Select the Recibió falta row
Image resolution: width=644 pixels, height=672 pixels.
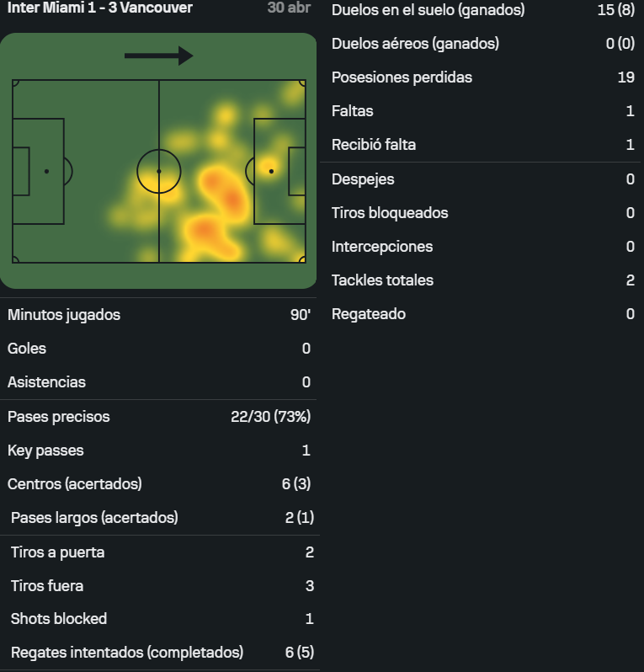(482, 145)
